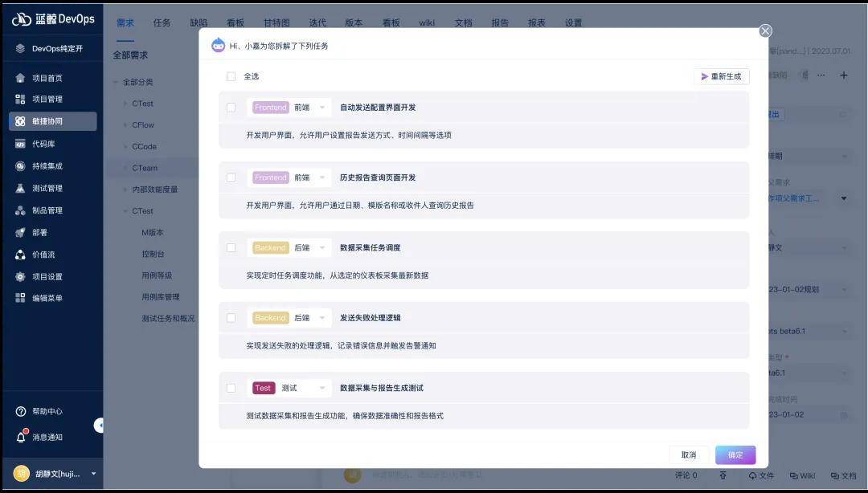
Task: Select the M版本 tree item
Action: pos(152,232)
